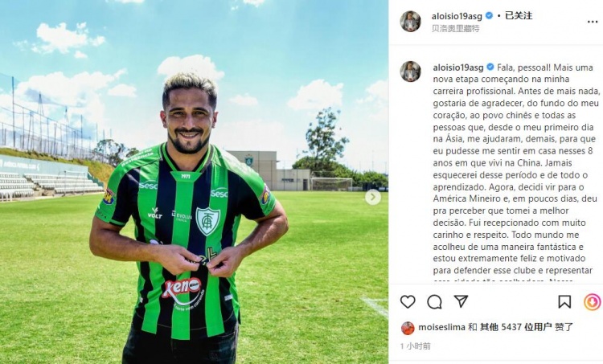The image size is (603, 364).
Task: Go to next photo with carousel arrow
Action: [x=372, y=197]
